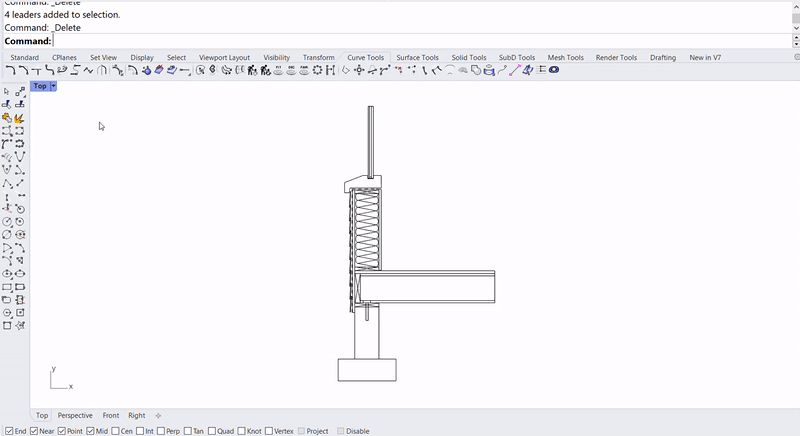This screenshot has height=436, width=800.
Task: Disable the End object snap
Action: (x=8, y=431)
